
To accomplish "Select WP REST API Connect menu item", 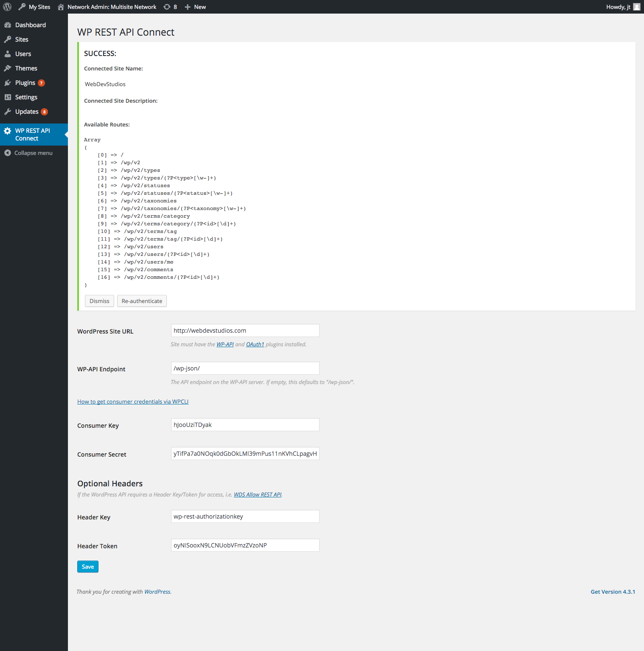I will (x=34, y=135).
